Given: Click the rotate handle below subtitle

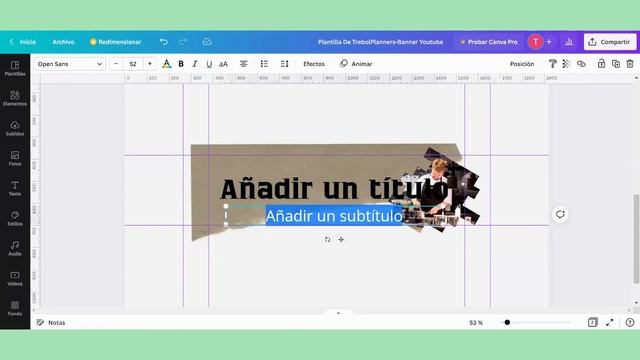Looking at the screenshot, I should pos(327,240).
